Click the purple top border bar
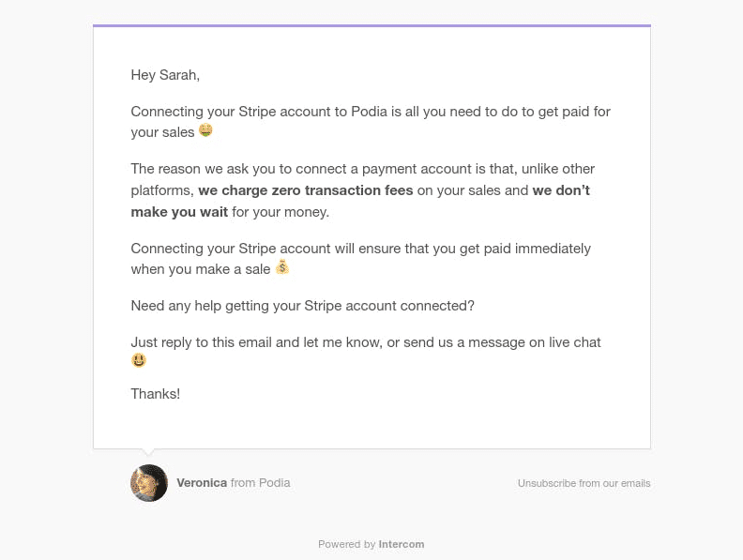Image resolution: width=743 pixels, height=560 pixels. tap(372, 25)
